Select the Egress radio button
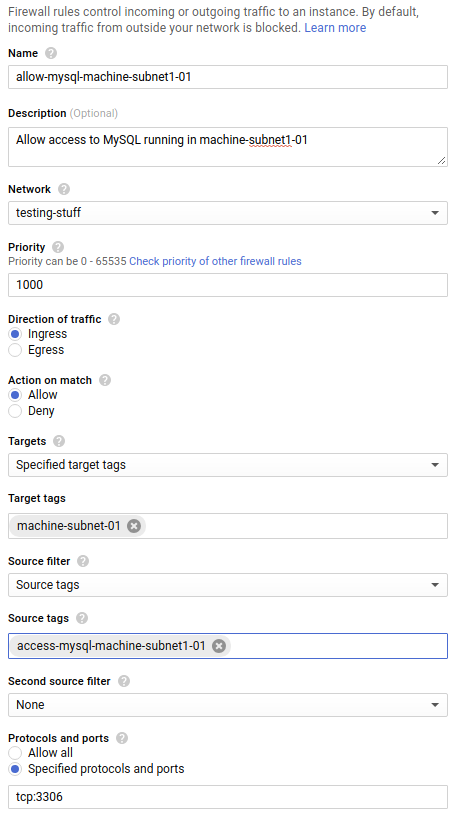The width and height of the screenshot is (461, 816). point(15,350)
